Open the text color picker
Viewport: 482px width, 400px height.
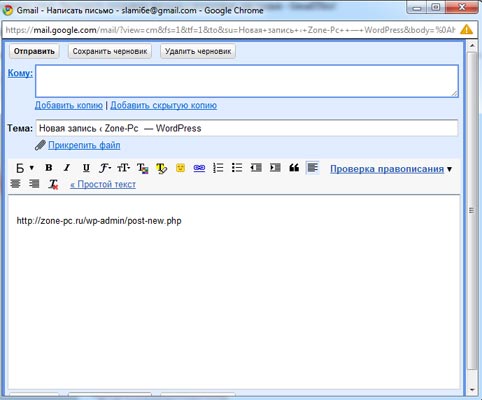click(143, 168)
